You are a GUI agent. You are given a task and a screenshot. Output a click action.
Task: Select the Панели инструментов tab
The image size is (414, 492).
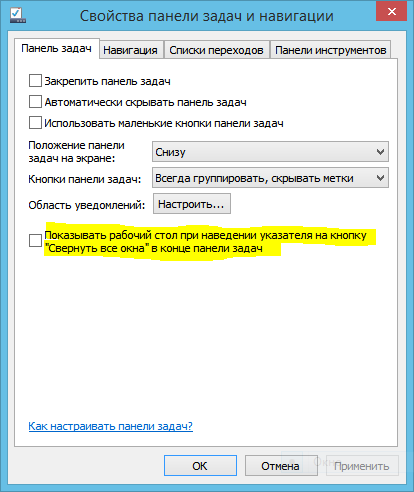pos(330,50)
